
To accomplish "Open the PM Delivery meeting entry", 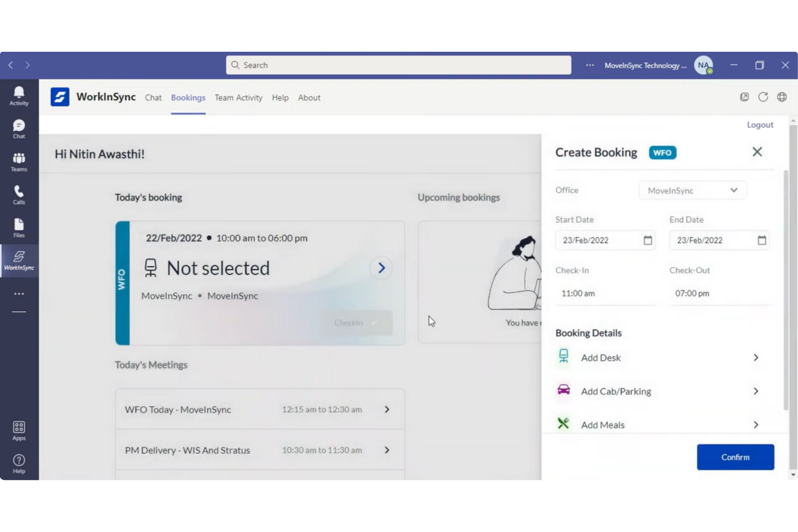I will pos(259,450).
